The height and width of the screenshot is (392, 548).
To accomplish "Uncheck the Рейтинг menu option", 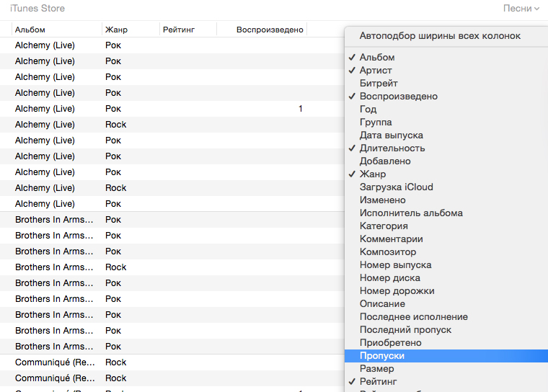I will point(446,381).
